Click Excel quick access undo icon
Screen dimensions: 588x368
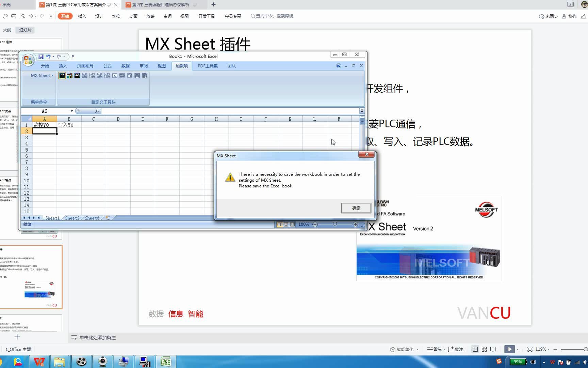[48, 57]
